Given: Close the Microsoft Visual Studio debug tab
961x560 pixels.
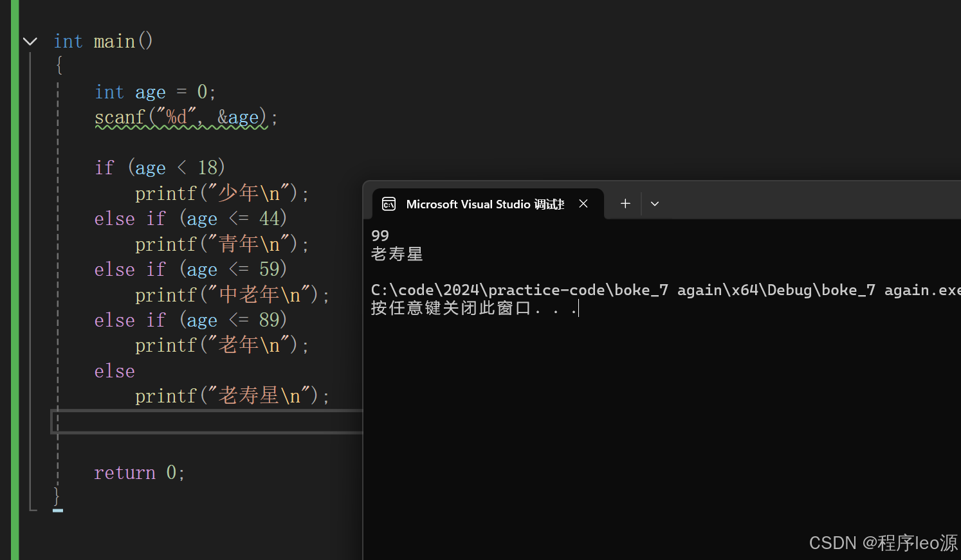Looking at the screenshot, I should click(x=583, y=204).
